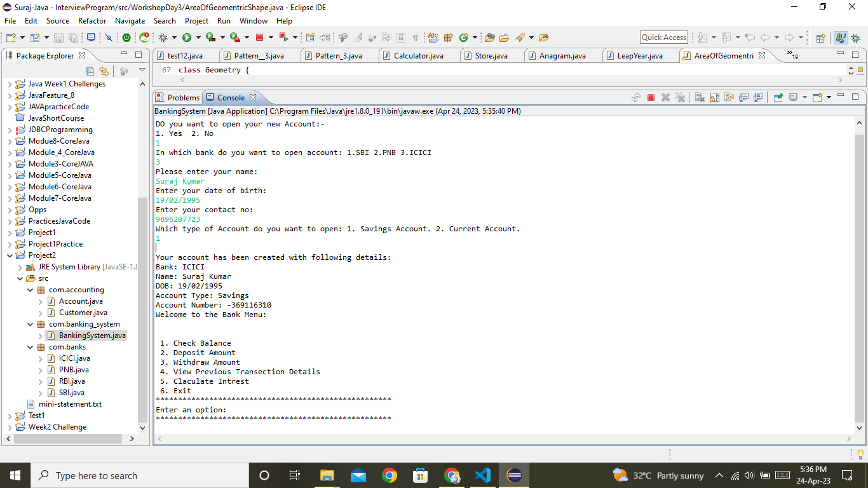
Task: Click the Debug bug icon in toolbar
Action: point(163,37)
